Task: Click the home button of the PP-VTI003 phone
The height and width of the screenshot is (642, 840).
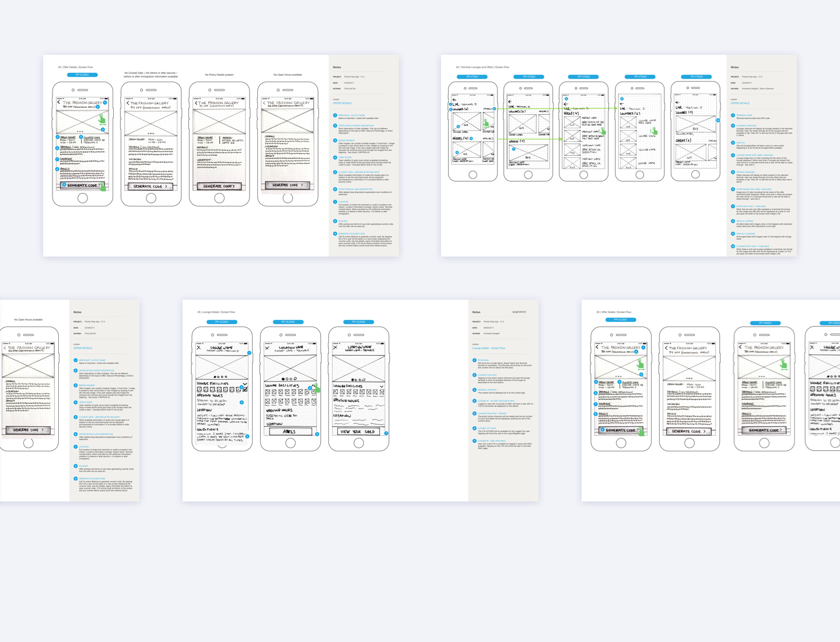Action: (x=584, y=175)
